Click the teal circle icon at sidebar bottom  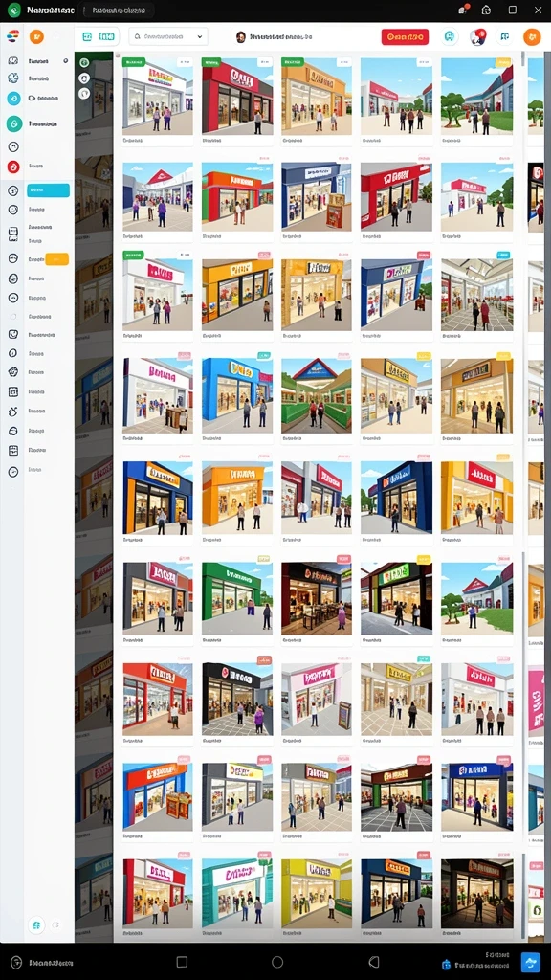[x=37, y=924]
